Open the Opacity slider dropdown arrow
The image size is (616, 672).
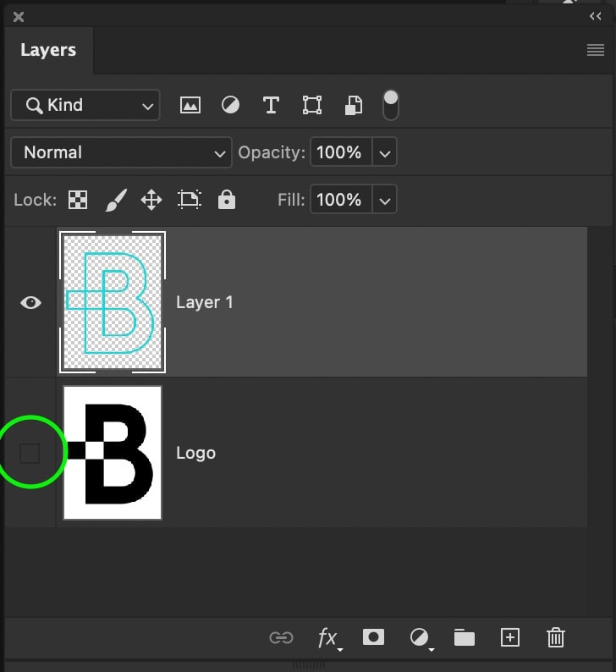click(x=385, y=153)
